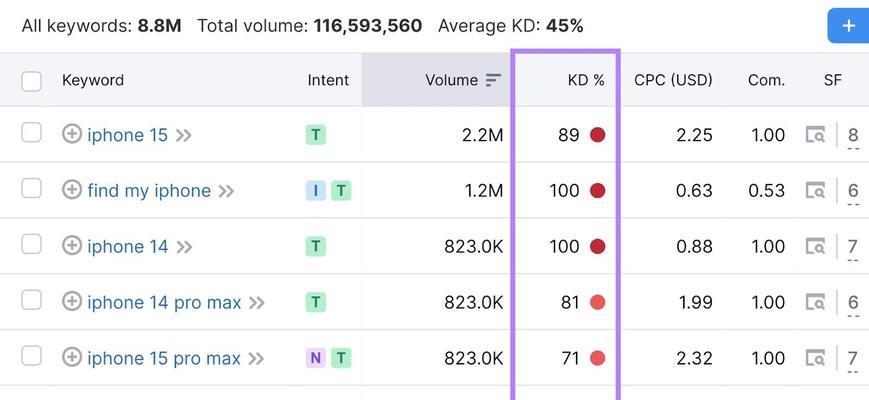Click the T intent badge for iphone 15 pro max
The height and width of the screenshot is (400, 869).
tap(341, 358)
